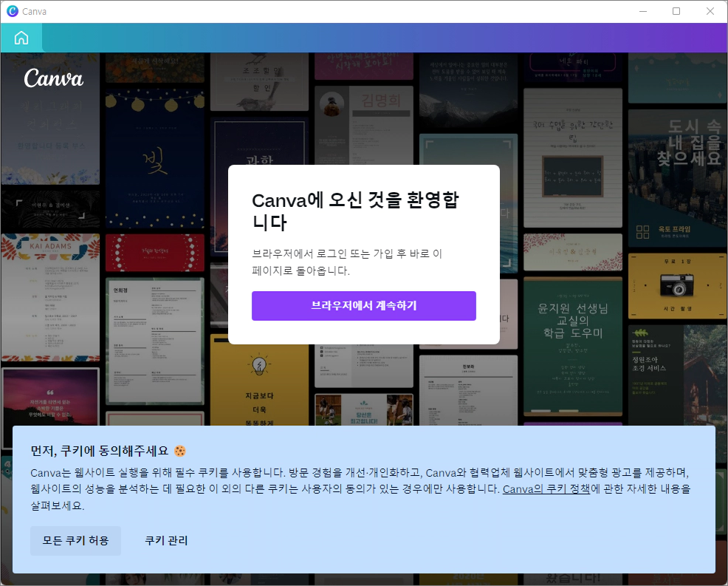Open the Canva의 쿠키 정책 link

click(x=546, y=489)
